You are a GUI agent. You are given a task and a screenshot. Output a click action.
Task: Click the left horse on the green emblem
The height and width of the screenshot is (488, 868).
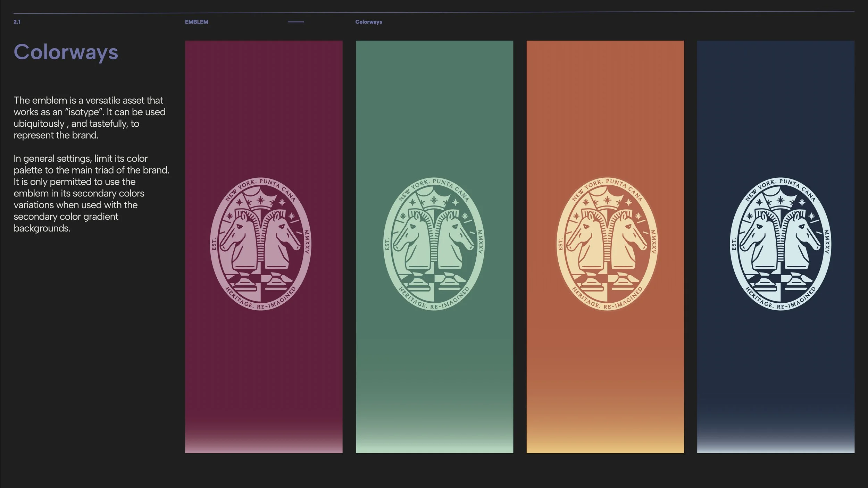point(414,236)
